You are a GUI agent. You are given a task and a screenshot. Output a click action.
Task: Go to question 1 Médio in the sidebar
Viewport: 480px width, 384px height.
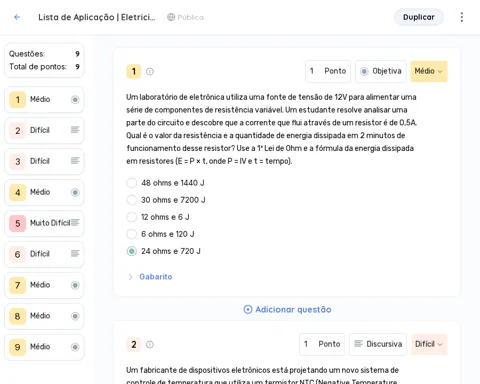coord(44,99)
